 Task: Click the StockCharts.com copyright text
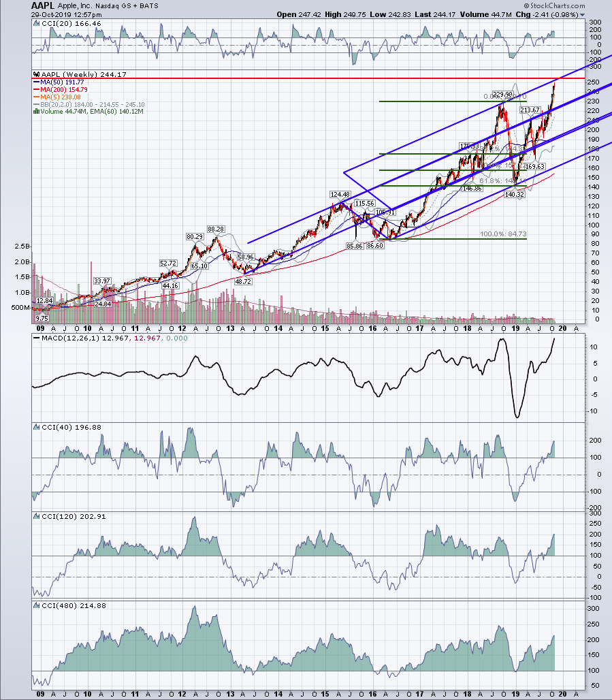554,6
